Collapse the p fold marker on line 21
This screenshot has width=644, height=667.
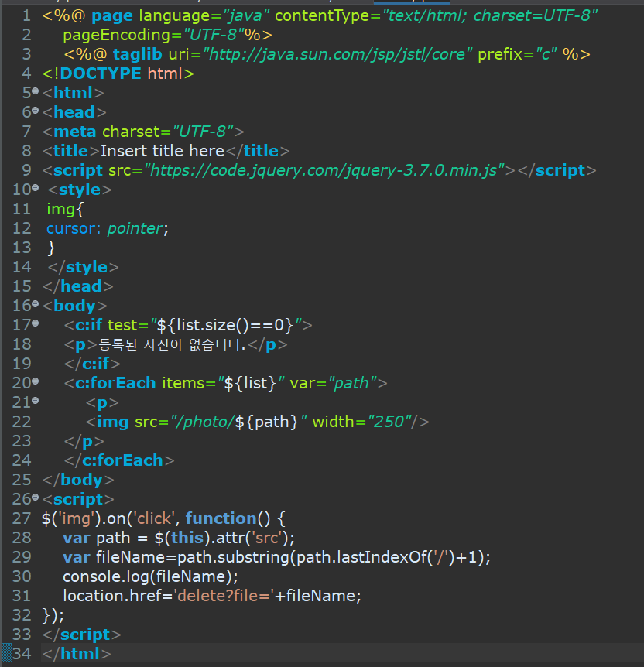point(36,400)
